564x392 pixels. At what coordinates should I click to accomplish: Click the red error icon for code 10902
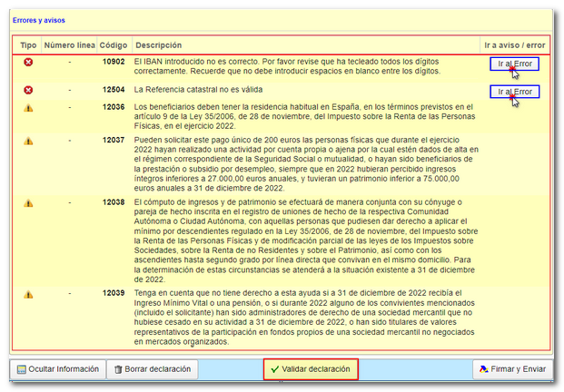[x=28, y=63]
